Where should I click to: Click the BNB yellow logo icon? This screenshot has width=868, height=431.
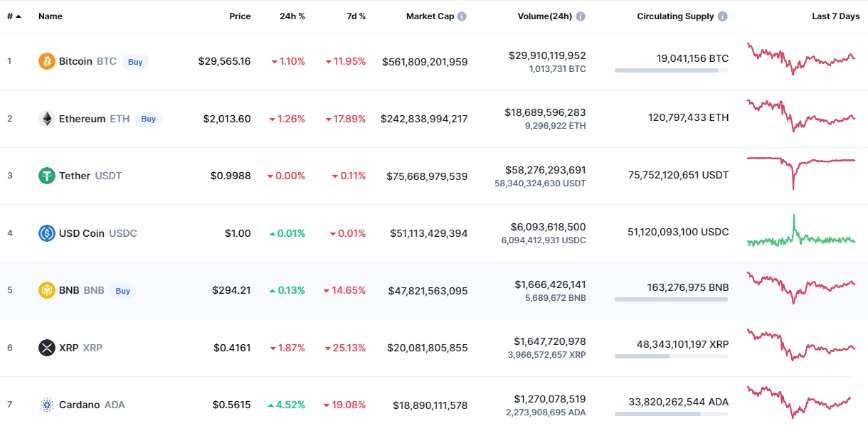[x=47, y=290]
